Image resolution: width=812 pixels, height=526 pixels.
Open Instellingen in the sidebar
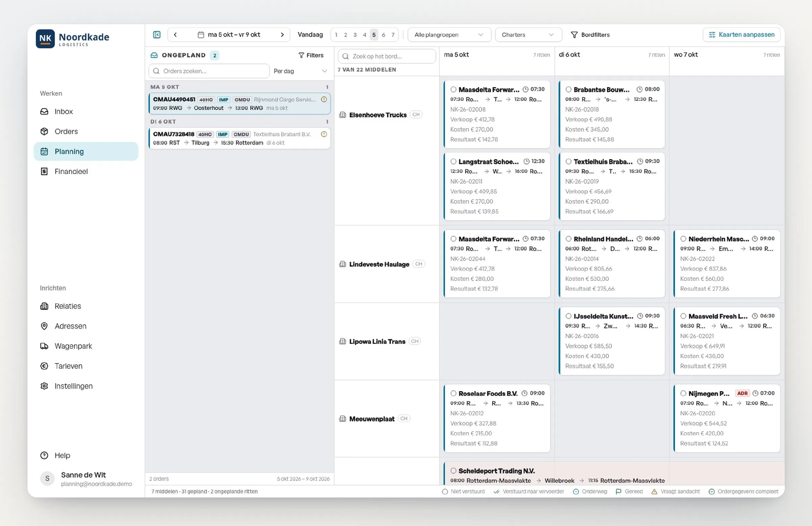pyautogui.click(x=86, y=386)
